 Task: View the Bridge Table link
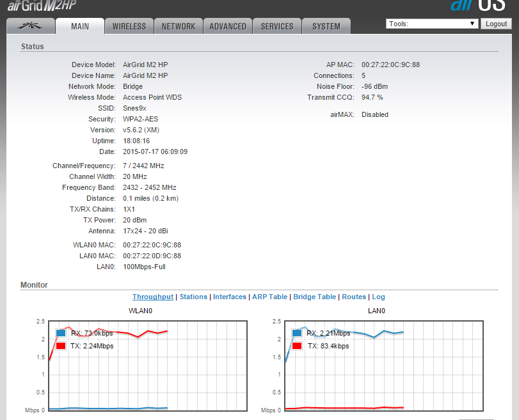[x=314, y=297]
